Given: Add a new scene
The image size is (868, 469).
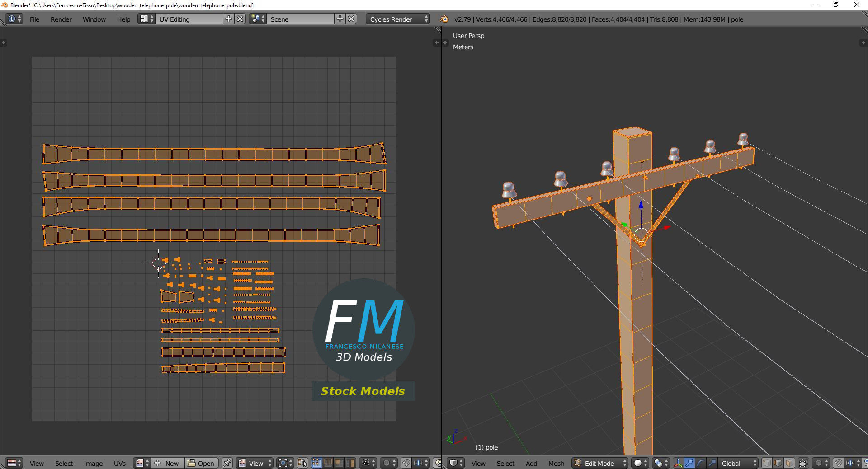Looking at the screenshot, I should click(340, 19).
